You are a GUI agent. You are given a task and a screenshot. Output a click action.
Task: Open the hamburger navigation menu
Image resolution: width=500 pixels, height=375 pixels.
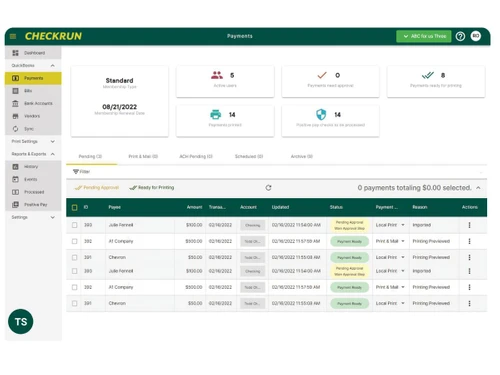click(13, 36)
